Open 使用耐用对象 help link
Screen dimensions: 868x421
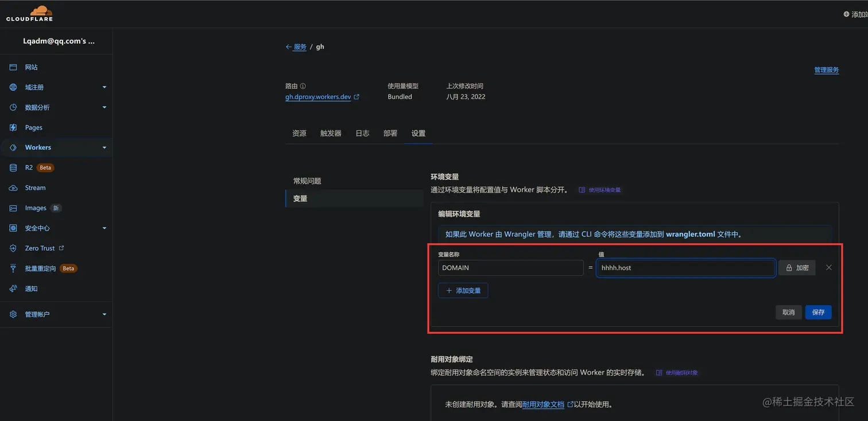click(x=681, y=373)
